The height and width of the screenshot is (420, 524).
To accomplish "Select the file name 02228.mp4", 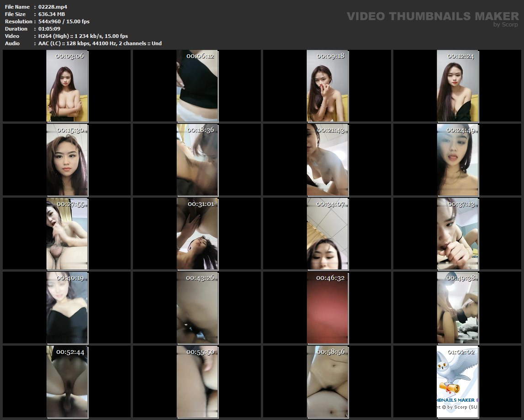I will pyautogui.click(x=53, y=7).
